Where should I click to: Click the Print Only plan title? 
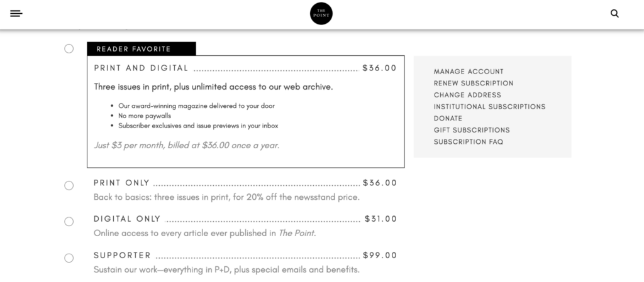(x=121, y=183)
